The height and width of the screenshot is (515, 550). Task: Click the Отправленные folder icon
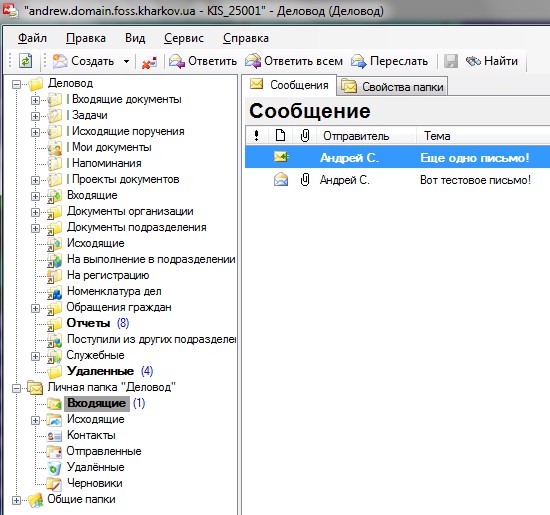coord(55,452)
